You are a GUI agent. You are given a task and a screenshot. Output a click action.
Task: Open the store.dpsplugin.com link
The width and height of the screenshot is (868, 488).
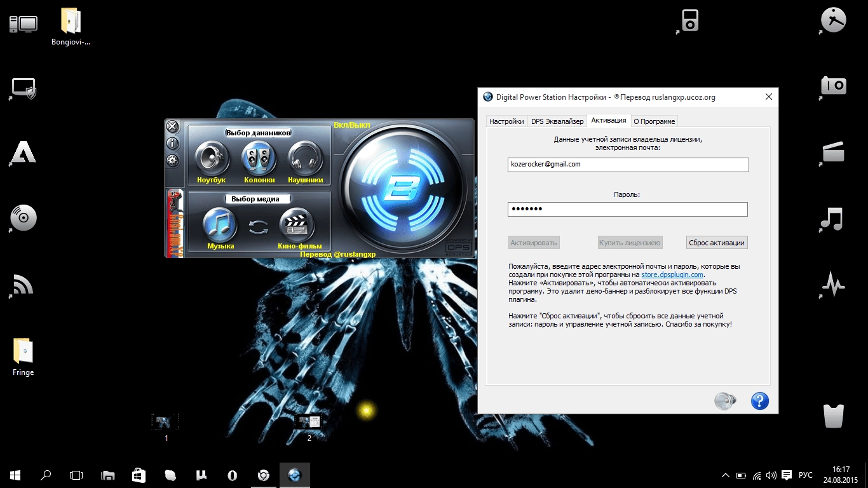point(672,274)
